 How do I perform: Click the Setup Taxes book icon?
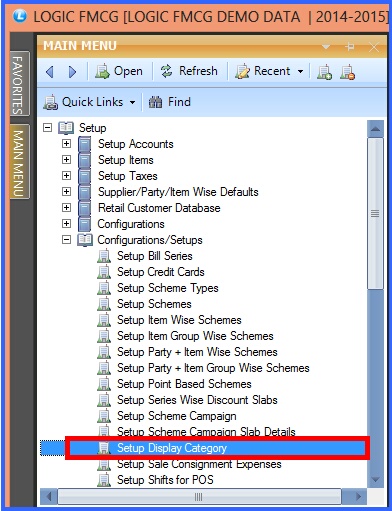pyautogui.click(x=85, y=176)
